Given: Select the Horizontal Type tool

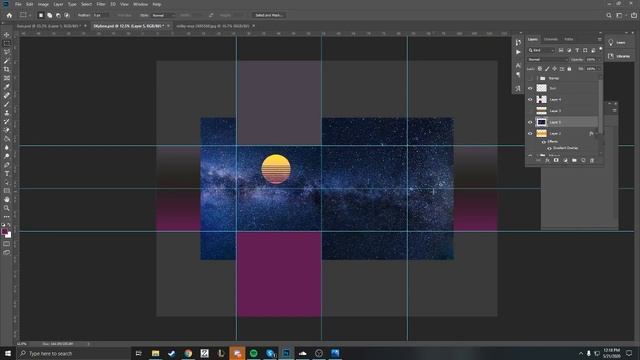Looking at the screenshot, I should 7,173.
